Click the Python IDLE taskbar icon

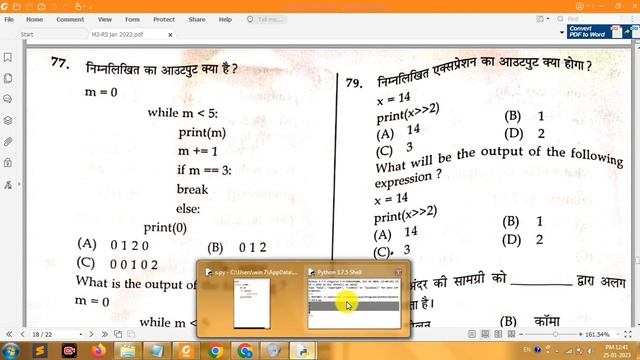302,351
